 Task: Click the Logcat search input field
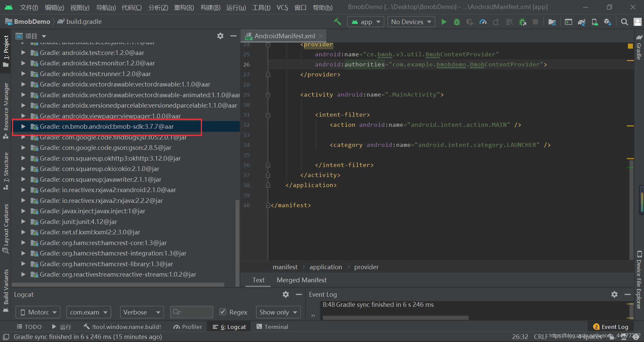point(192,312)
